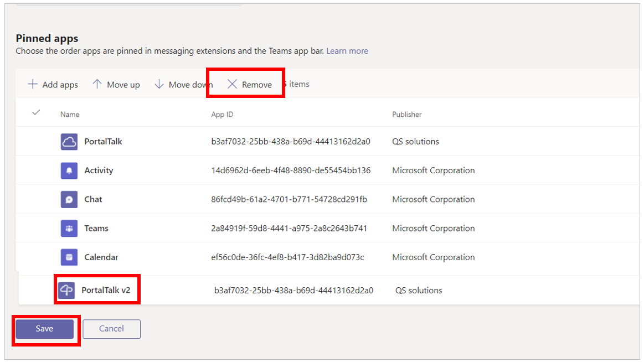The width and height of the screenshot is (644, 362).
Task: Click QS solutions publisher in PortalTalk v2 row
Action: [419, 291]
